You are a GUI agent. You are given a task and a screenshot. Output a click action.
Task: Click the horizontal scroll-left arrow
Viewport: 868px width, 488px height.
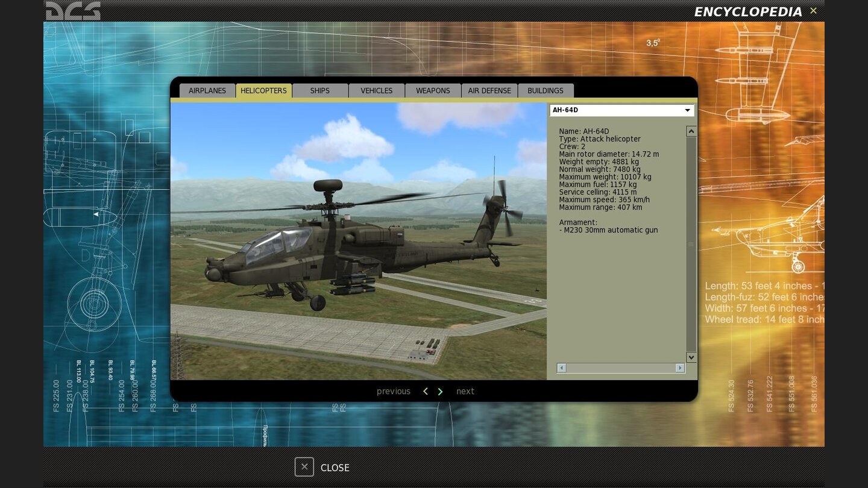[x=561, y=368]
